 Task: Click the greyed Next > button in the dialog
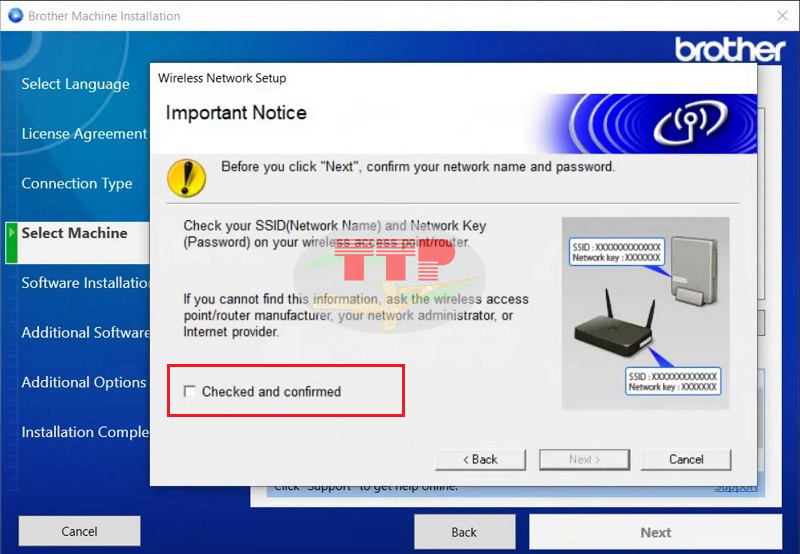584,459
